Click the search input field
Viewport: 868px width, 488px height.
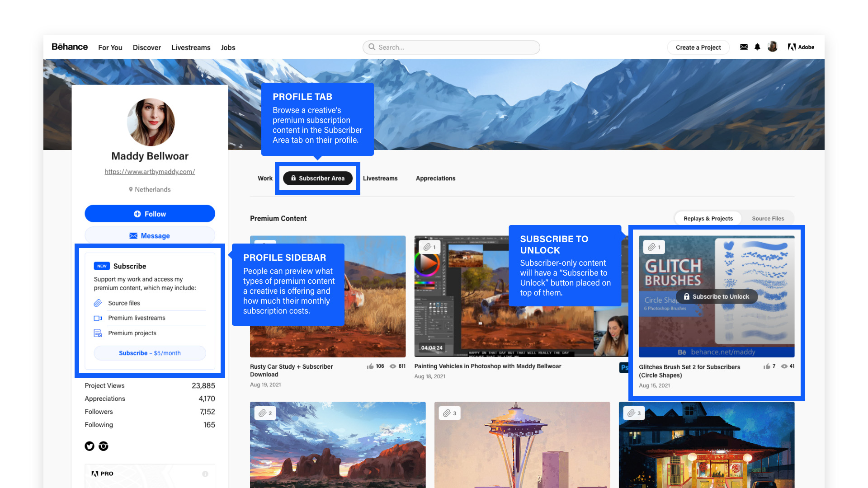[x=451, y=47]
